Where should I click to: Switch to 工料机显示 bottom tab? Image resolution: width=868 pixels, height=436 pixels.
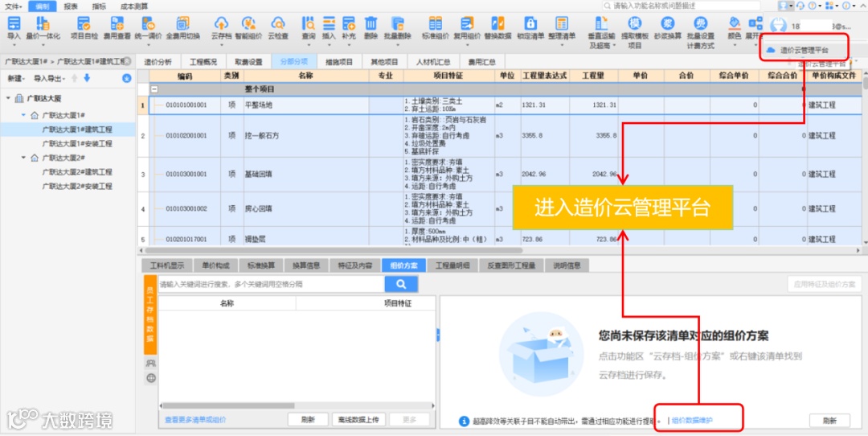(x=166, y=265)
